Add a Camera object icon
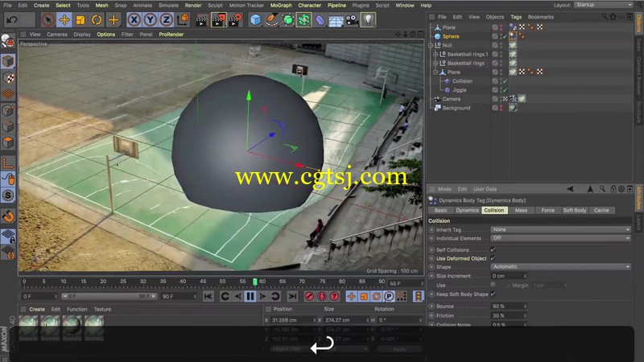 [x=352, y=19]
